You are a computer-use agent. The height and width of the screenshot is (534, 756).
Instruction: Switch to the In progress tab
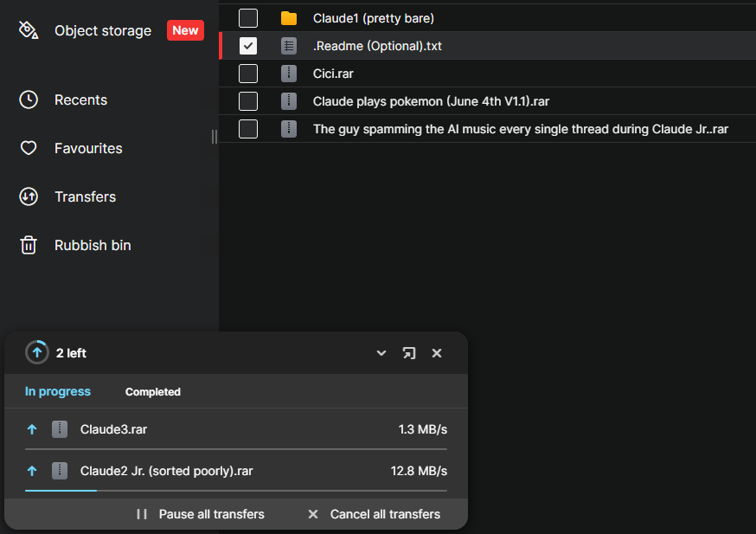58,391
